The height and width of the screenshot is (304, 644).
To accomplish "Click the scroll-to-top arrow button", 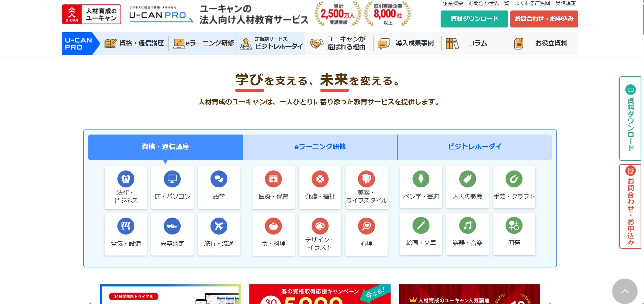I will 625,291.
